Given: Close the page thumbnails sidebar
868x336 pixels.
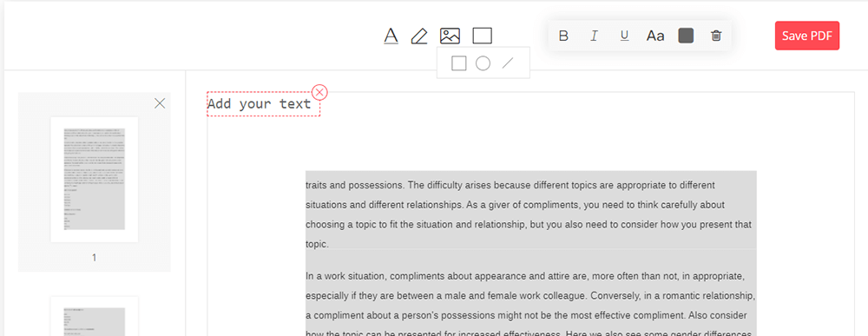Looking at the screenshot, I should click(160, 103).
